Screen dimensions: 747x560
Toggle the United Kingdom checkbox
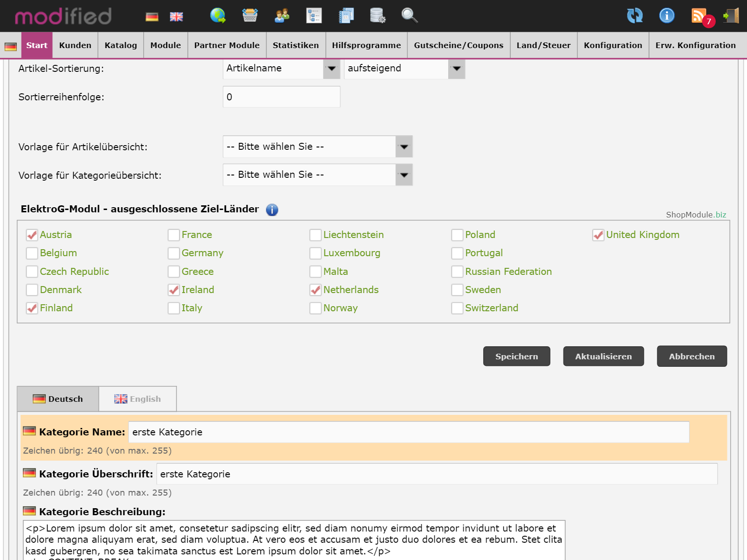(x=598, y=235)
